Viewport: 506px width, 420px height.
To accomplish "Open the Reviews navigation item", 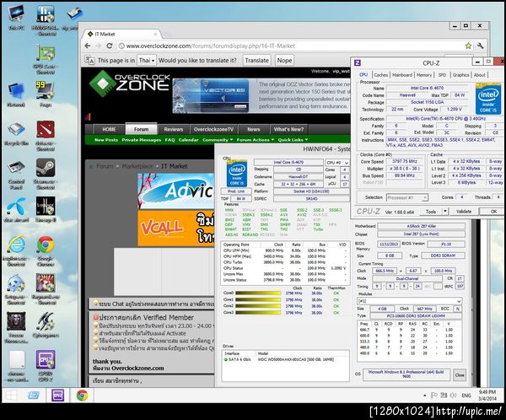I will click(173, 129).
